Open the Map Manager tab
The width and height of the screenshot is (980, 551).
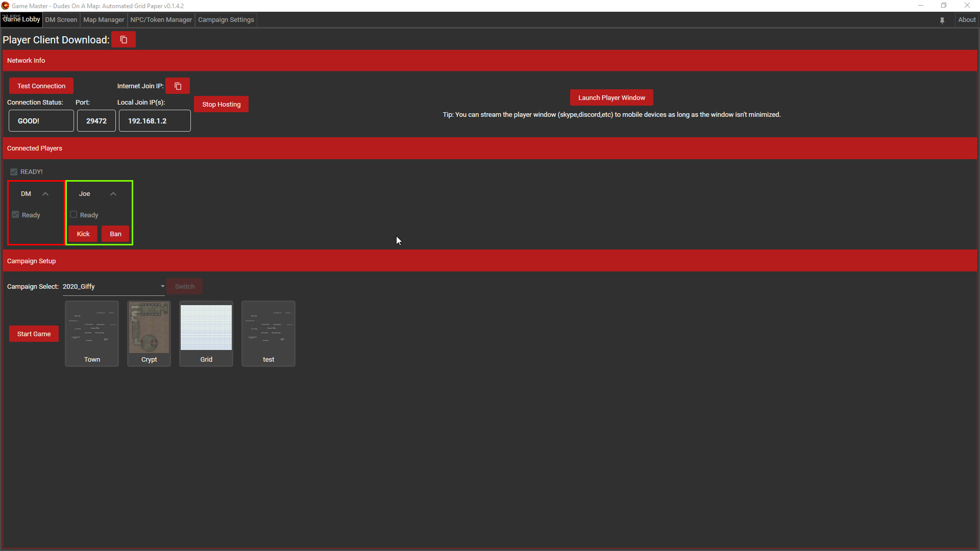pyautogui.click(x=103, y=20)
